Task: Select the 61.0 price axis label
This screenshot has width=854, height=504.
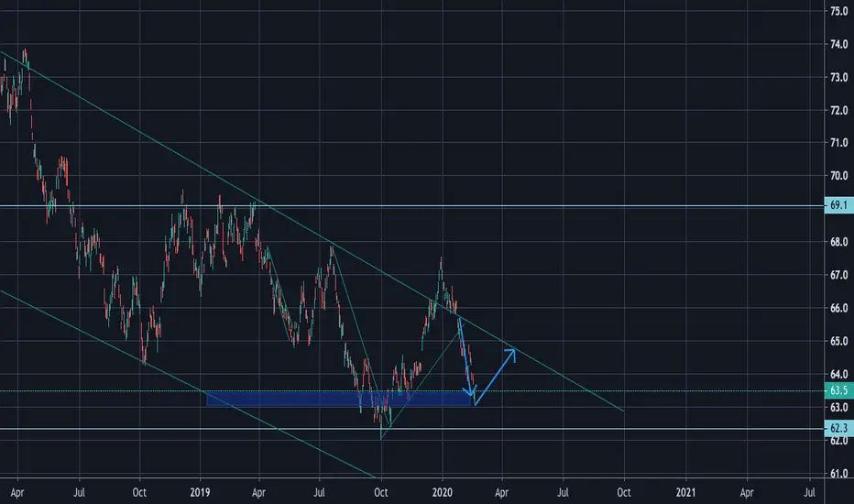Action: [838, 474]
